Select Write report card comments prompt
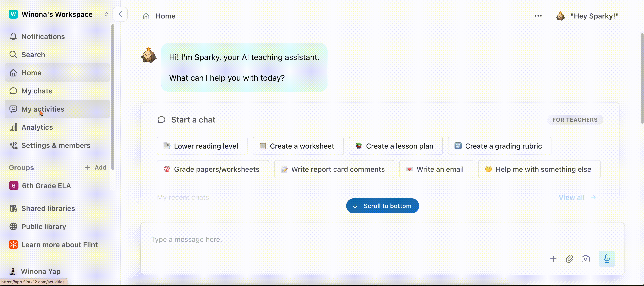Viewport: 644px width, 286px height. point(334,169)
